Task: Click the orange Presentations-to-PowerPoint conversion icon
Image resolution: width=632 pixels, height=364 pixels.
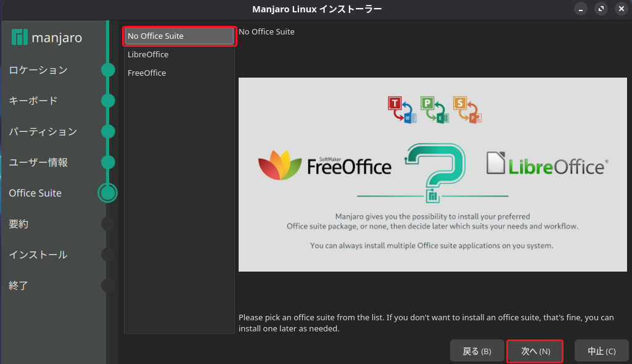Action: pos(467,109)
